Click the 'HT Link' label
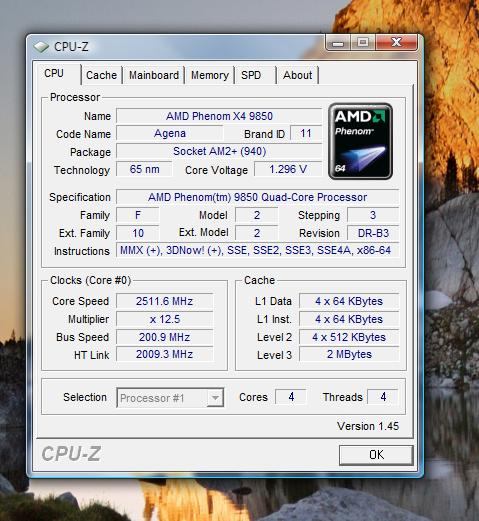Viewport: 479px width, 521px height. [91, 355]
